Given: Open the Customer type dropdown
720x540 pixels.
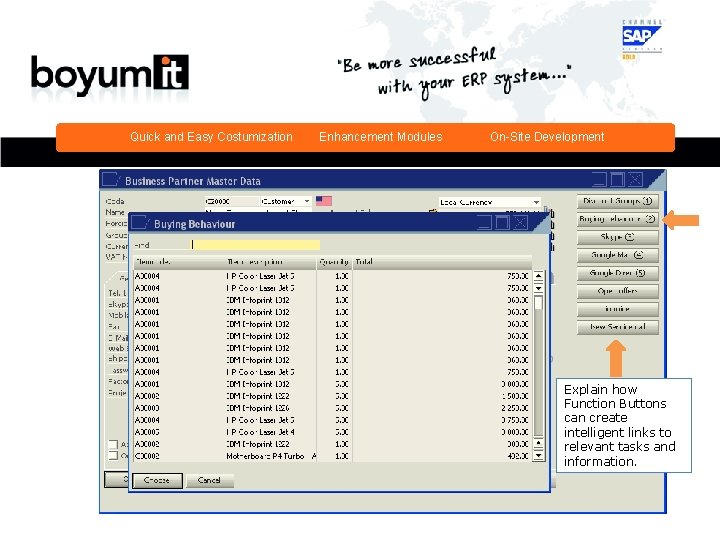Looking at the screenshot, I should click(x=307, y=201).
